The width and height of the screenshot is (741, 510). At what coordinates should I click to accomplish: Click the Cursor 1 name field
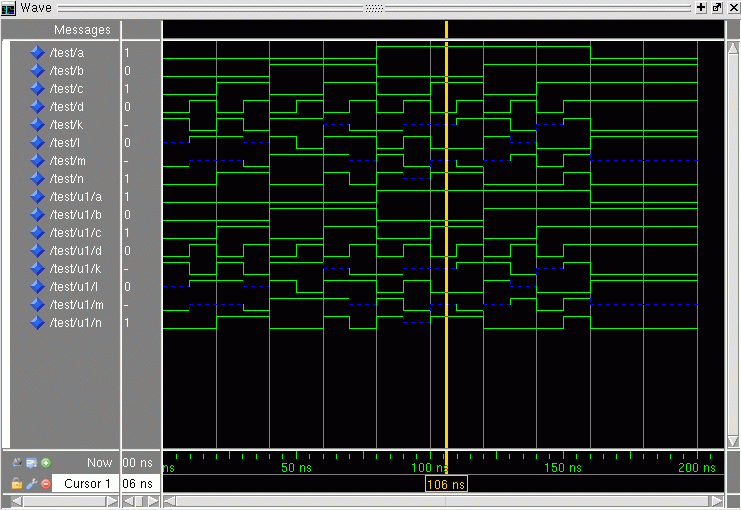point(85,484)
